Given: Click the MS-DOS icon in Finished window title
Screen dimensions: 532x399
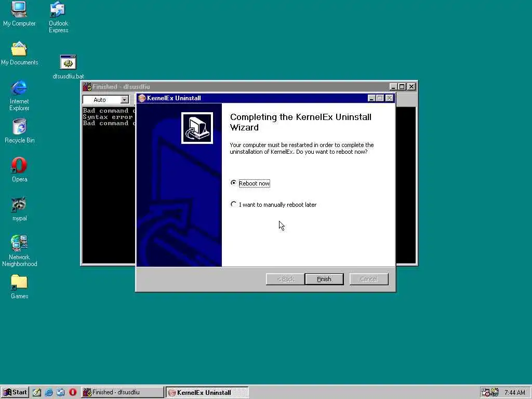Looking at the screenshot, I should click(87, 87).
